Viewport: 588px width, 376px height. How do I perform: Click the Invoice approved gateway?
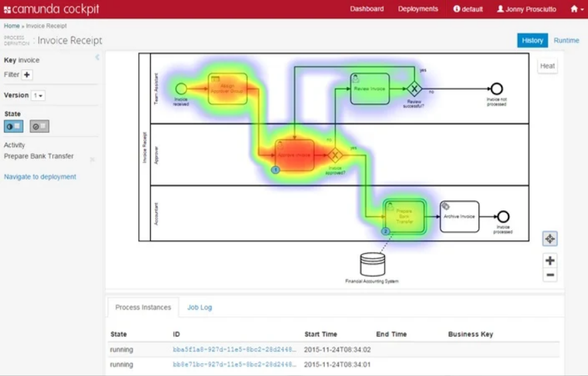[x=335, y=155]
